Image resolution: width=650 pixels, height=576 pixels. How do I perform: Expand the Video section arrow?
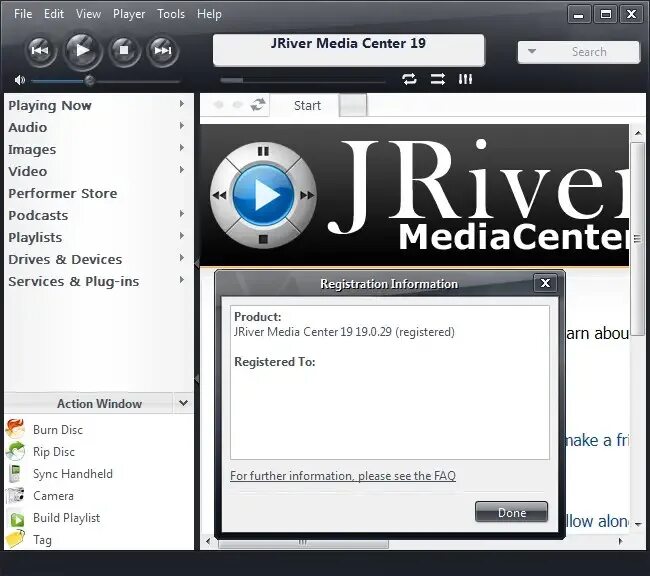tap(182, 169)
